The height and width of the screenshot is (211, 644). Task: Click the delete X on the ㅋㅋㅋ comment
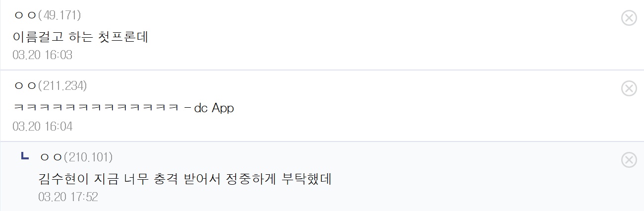(629, 88)
